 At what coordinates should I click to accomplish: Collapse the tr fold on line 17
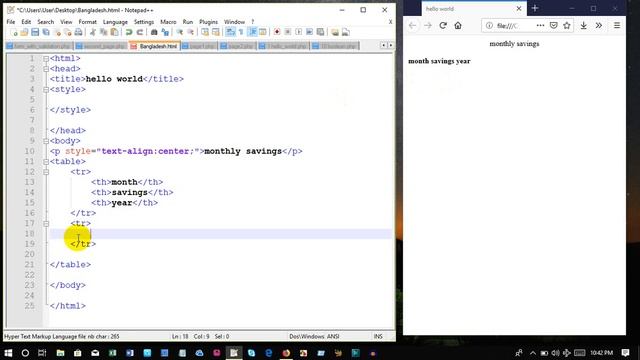(x=46, y=224)
